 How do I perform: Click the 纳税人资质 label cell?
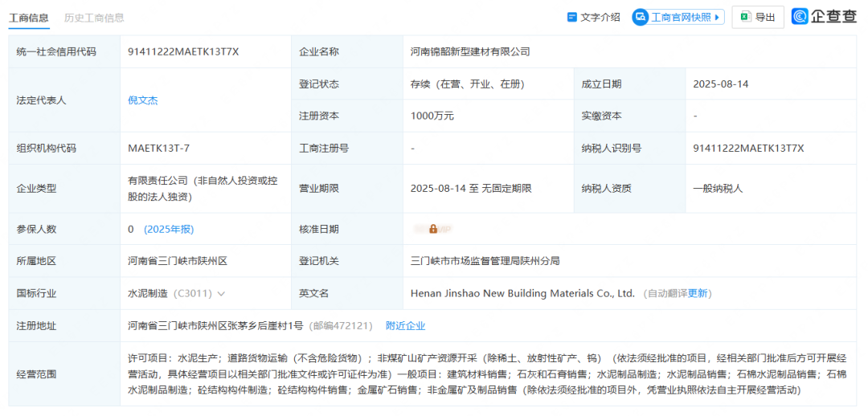629,189
